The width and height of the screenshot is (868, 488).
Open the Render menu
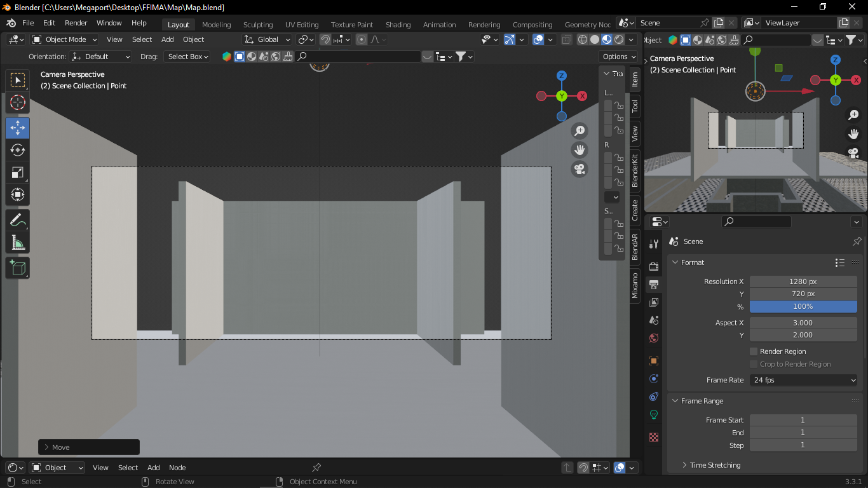tap(76, 23)
